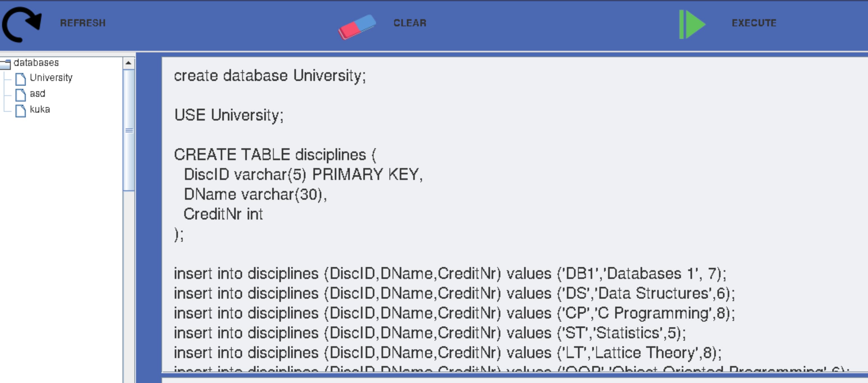Click the REFRESH text label

[83, 23]
